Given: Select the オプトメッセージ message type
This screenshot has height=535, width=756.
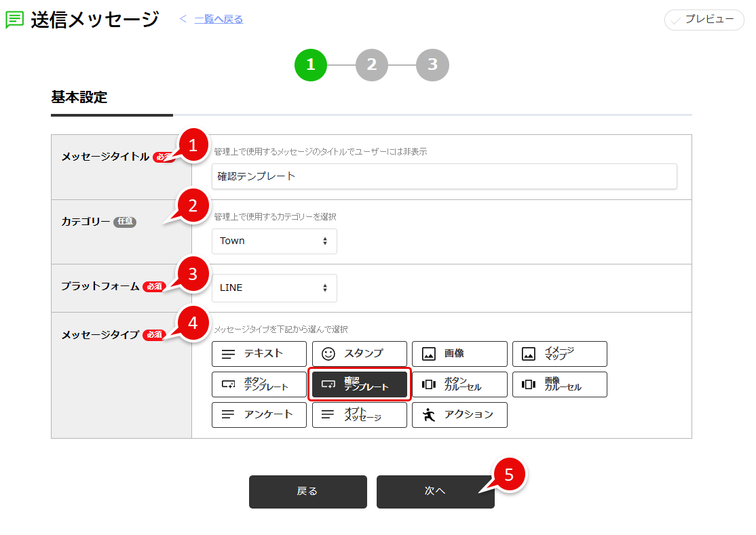Looking at the screenshot, I should (359, 414).
